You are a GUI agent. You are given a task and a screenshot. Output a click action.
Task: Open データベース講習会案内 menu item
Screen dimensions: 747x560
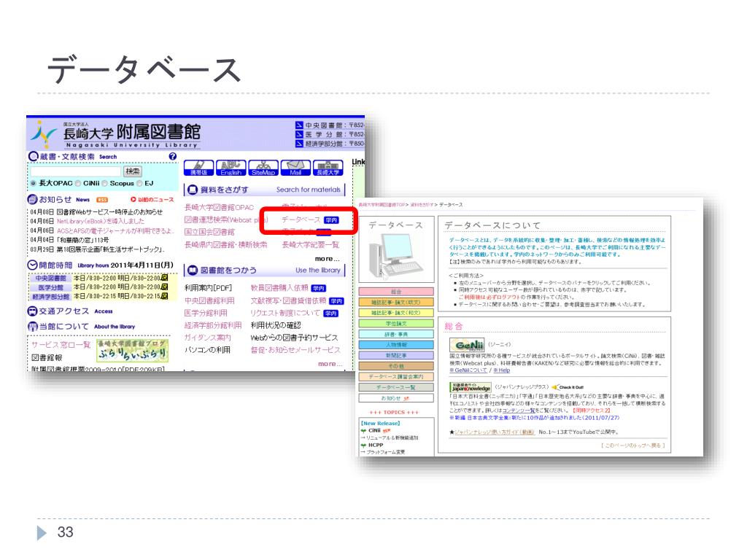tap(396, 377)
